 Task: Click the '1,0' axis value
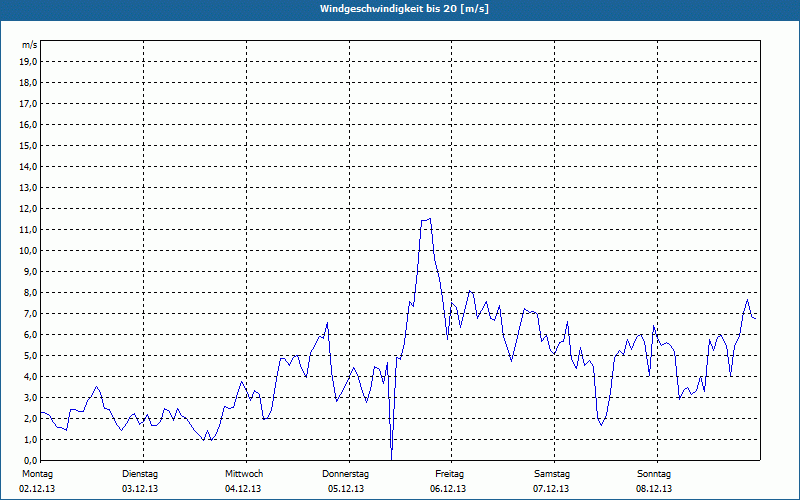31,440
